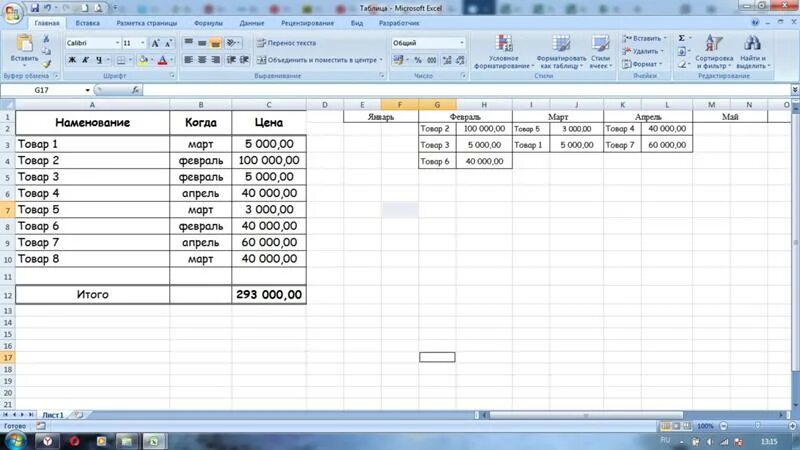Click the Copy icon in clipboard group

pyautogui.click(x=46, y=52)
